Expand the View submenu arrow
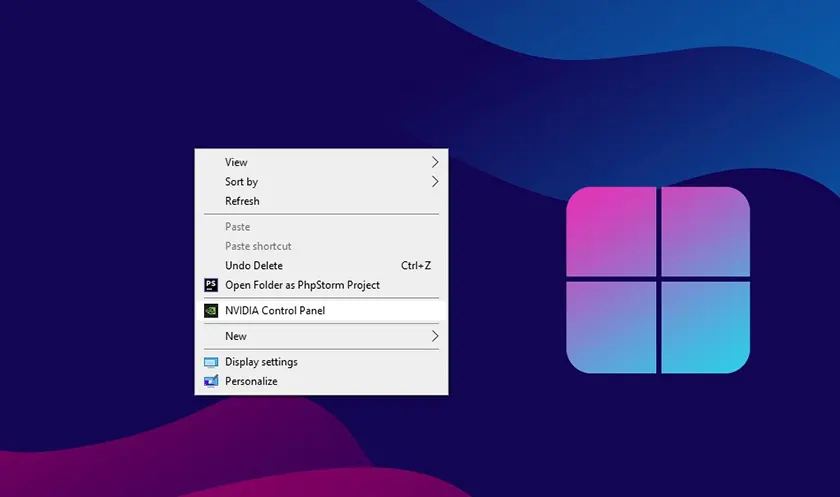Image resolution: width=840 pixels, height=497 pixels. 435,162
